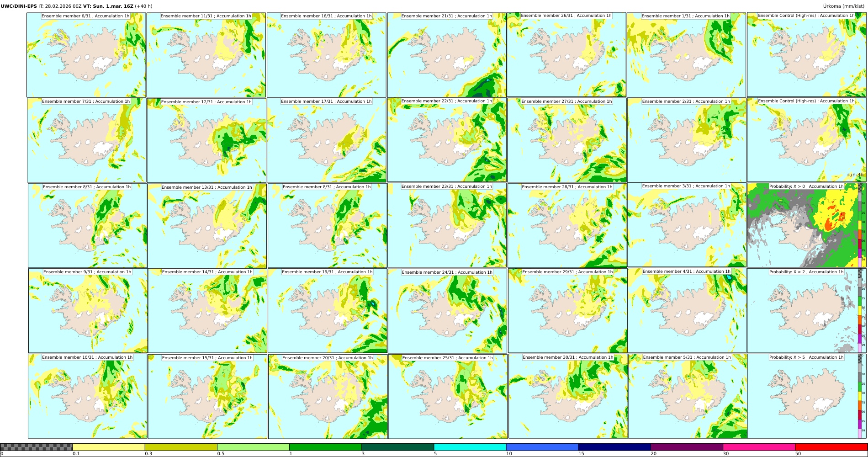This screenshot has height=457, width=868.
Task: Open the Ensemble member 6/31 map panel
Action: (86, 55)
